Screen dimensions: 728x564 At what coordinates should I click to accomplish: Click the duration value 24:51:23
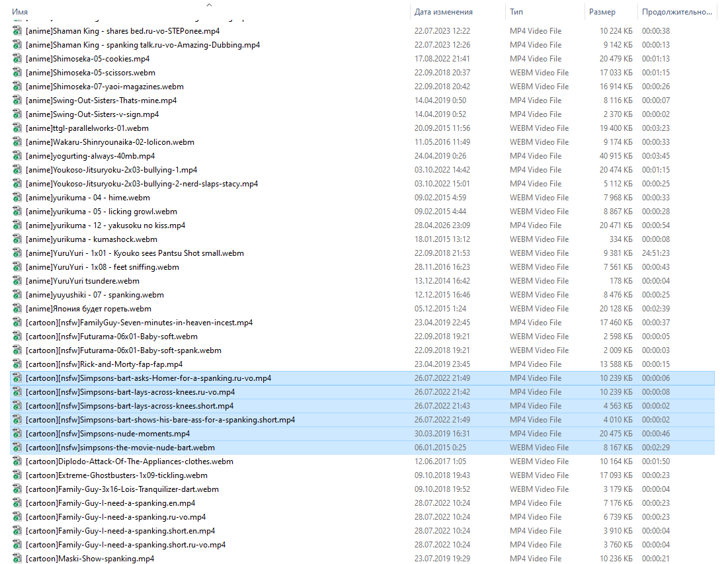[x=655, y=253]
